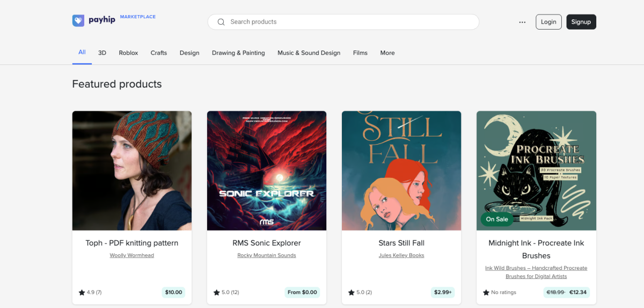Click the MARKETPLACE label by the logo
This screenshot has height=308, width=644.
click(x=138, y=17)
